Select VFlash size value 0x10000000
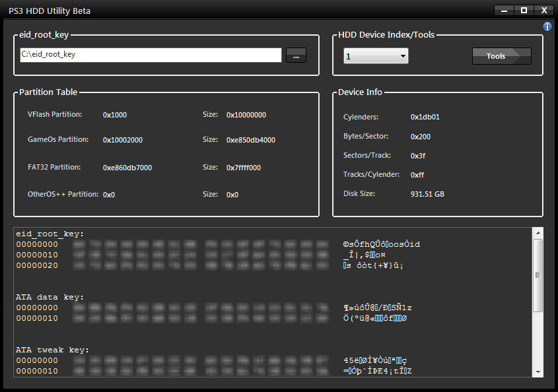This screenshot has width=558, height=392. pyautogui.click(x=246, y=115)
